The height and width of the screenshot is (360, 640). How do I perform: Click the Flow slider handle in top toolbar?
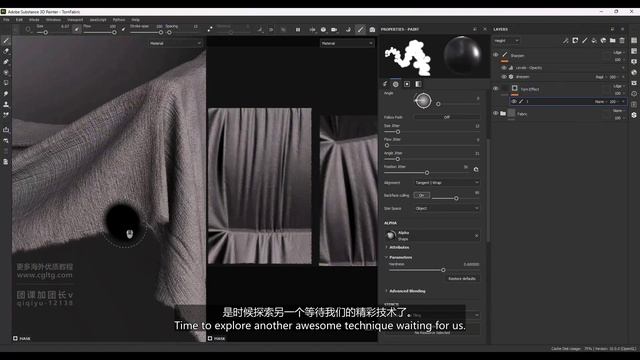point(114,32)
